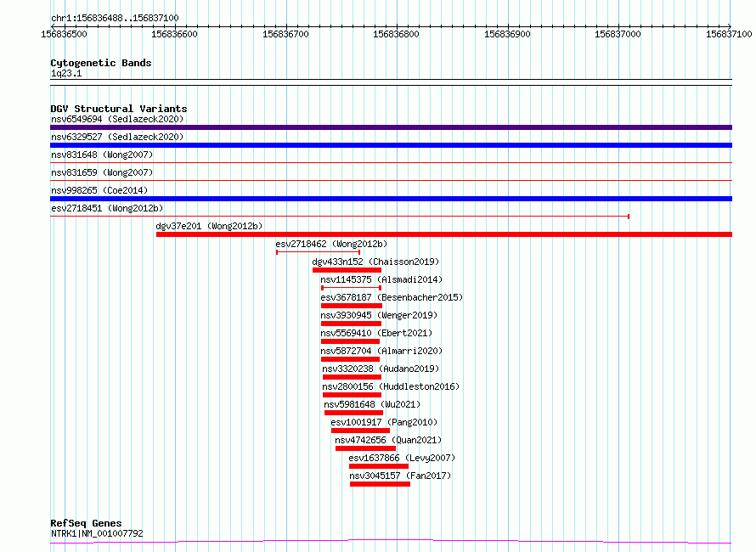This screenshot has height=552, width=756.
Task: Click the blue nsv6329527 variant bar
Action: pyautogui.click(x=391, y=145)
